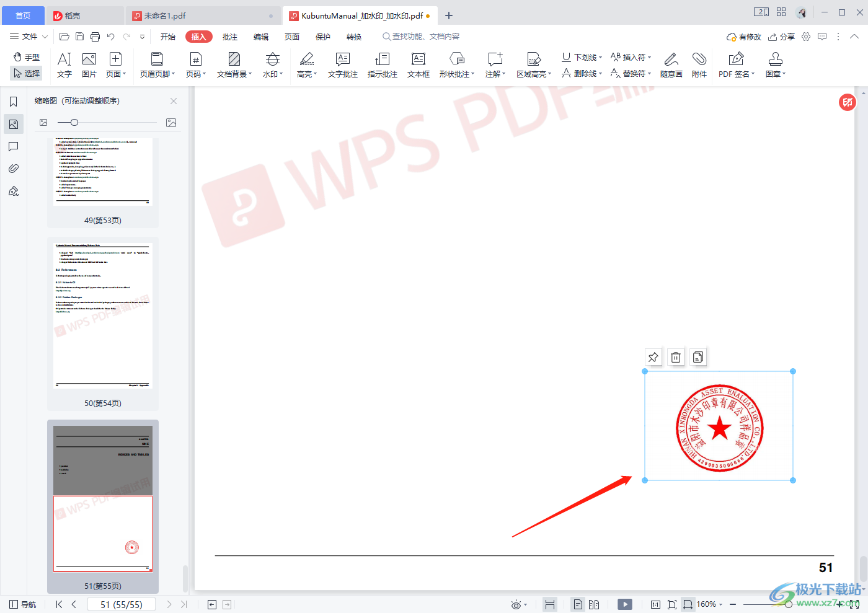Image resolution: width=868 pixels, height=613 pixels.
Task: Open the 160% zoom level dropdown
Action: [709, 604]
